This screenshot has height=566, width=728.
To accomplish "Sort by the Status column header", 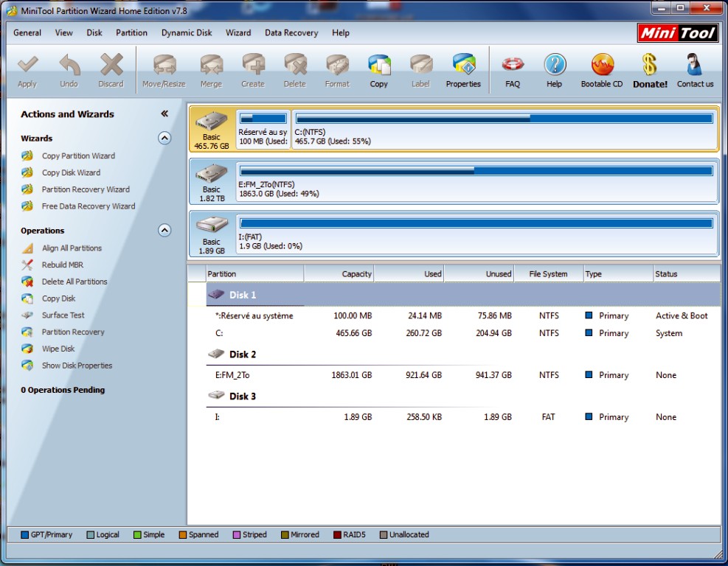I will tap(687, 273).
